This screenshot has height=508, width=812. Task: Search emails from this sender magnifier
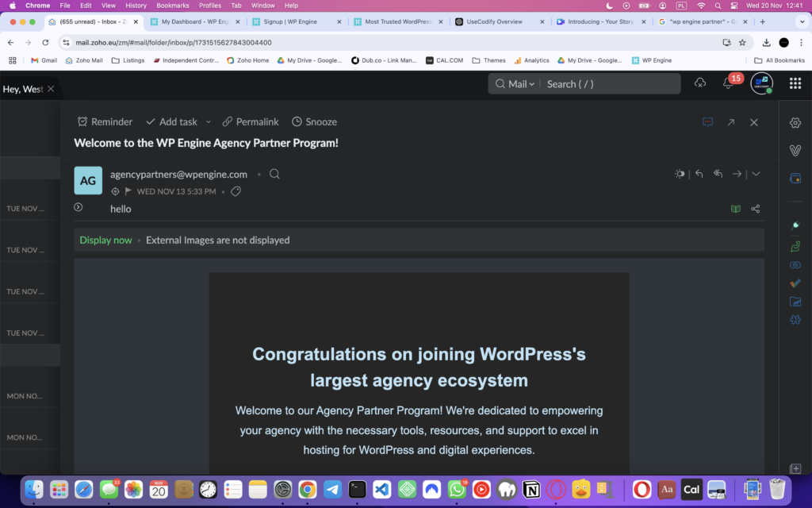point(274,174)
